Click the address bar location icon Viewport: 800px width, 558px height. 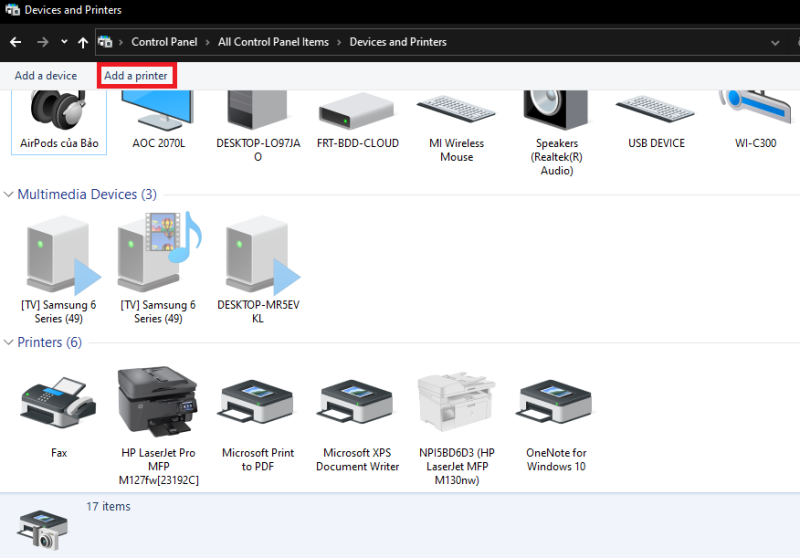click(x=105, y=42)
